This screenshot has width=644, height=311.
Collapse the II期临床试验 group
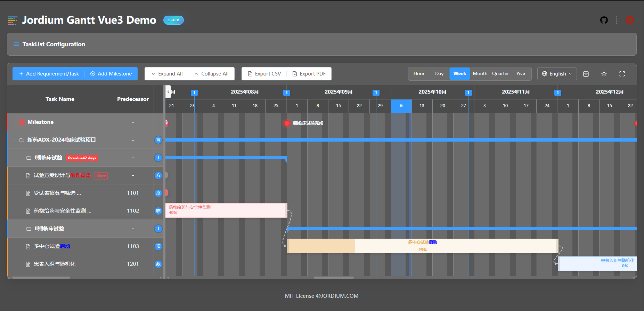coord(22,229)
